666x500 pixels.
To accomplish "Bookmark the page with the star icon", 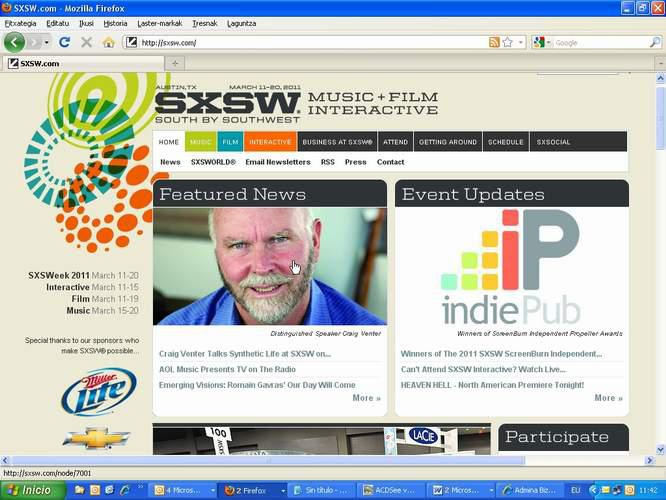I will click(x=508, y=42).
